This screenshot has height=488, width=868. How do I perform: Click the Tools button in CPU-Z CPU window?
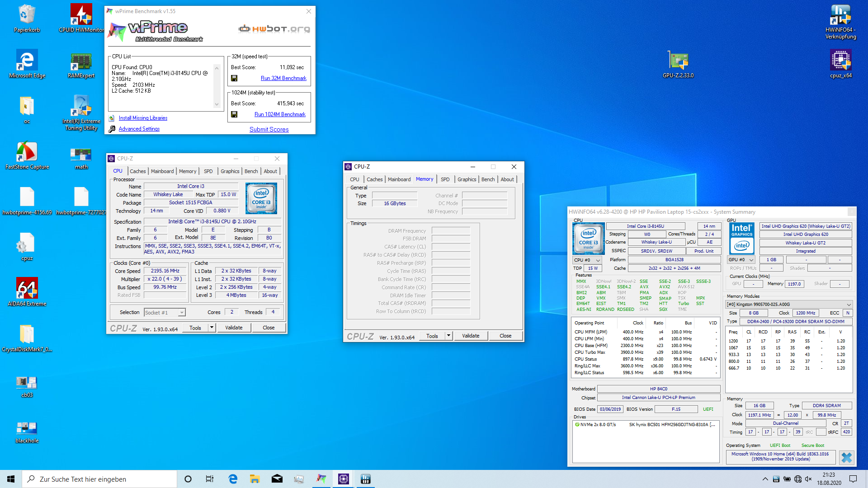pos(195,328)
